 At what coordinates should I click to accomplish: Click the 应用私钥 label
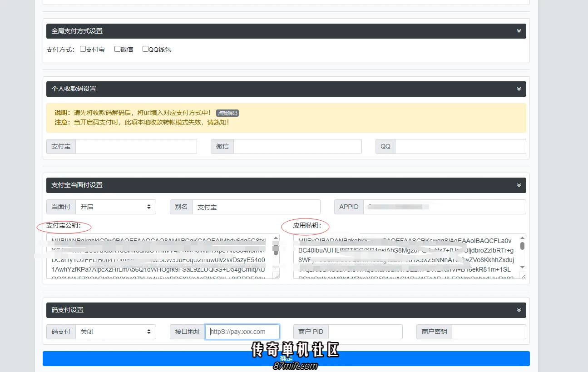(307, 225)
